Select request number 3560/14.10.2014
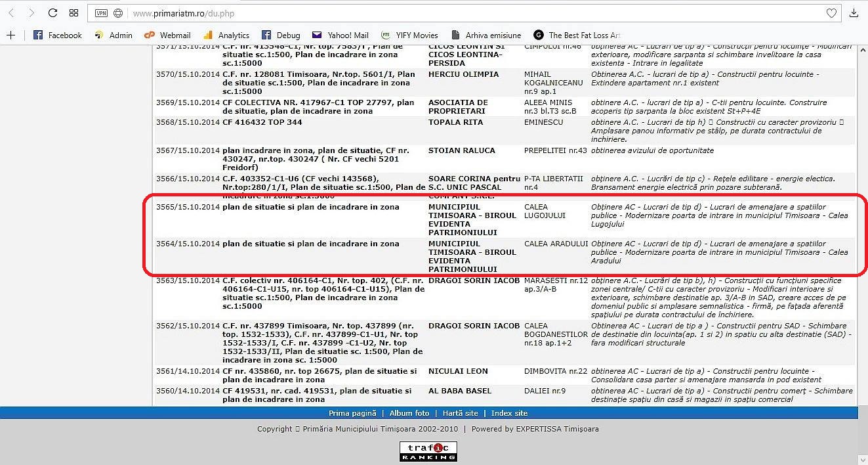The width and height of the screenshot is (868, 465). point(188,391)
